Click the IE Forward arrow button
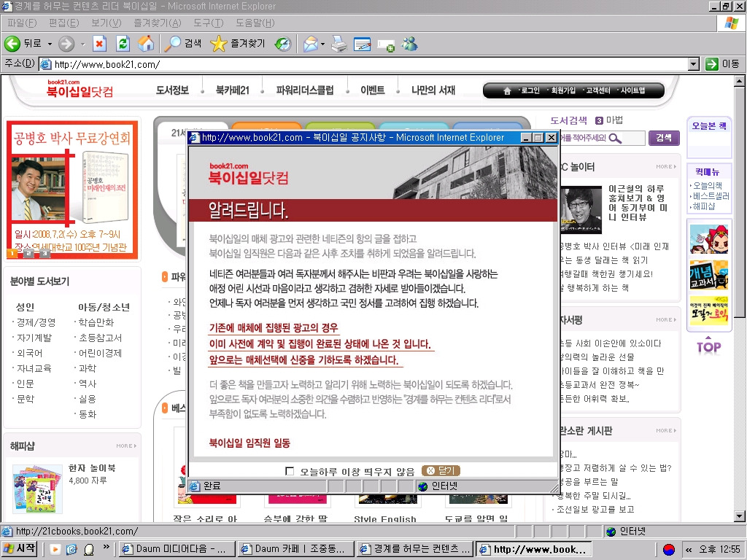747x560 pixels. tap(66, 44)
